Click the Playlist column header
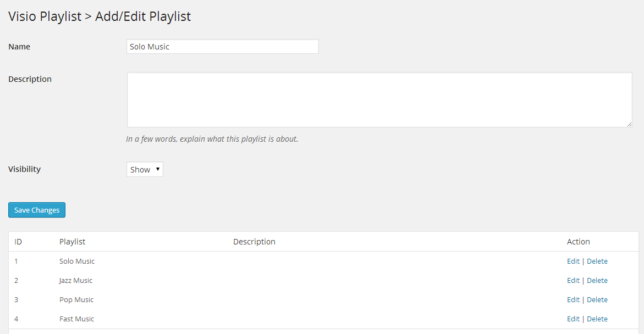Image resolution: width=644 pixels, height=334 pixels. tap(72, 242)
